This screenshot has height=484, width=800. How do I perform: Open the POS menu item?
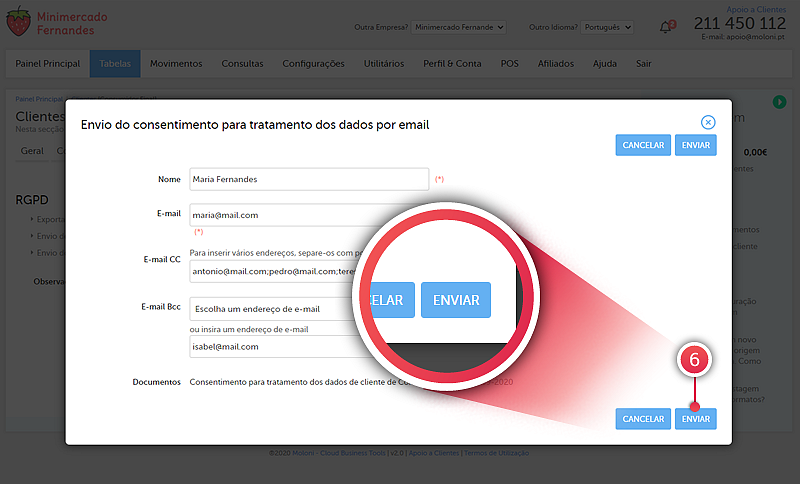coord(509,64)
